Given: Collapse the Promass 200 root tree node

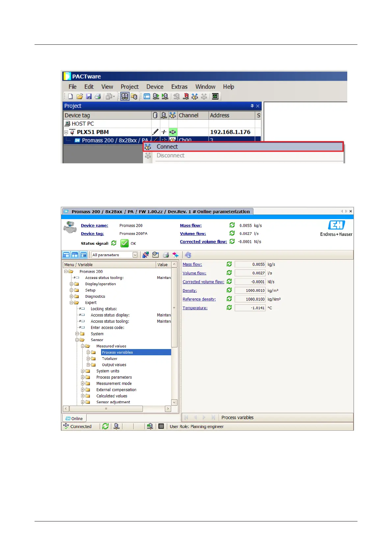Looking at the screenshot, I should (66, 271).
